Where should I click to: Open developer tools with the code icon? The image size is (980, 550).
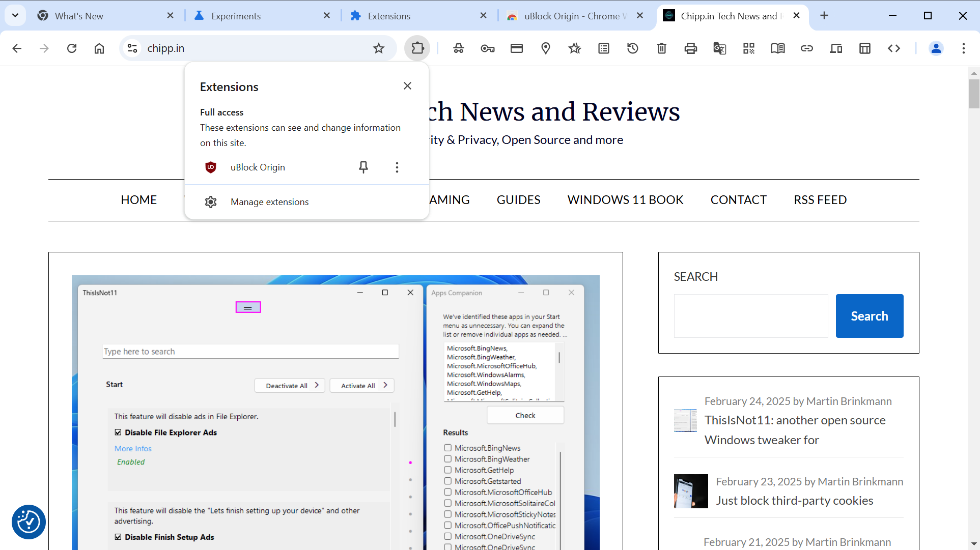(894, 48)
